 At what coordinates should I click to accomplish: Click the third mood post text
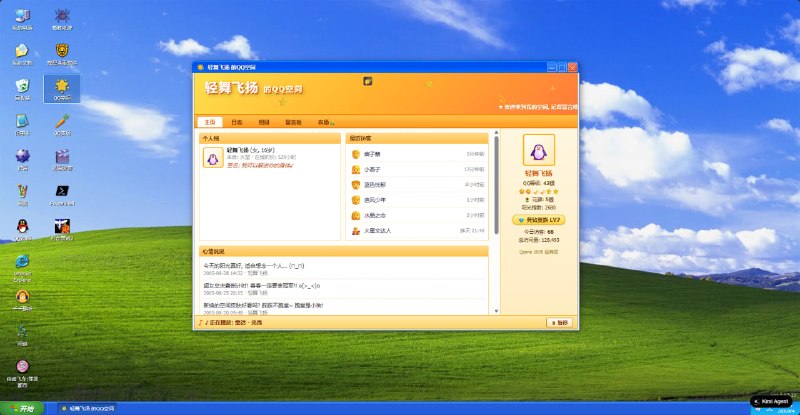(263, 305)
